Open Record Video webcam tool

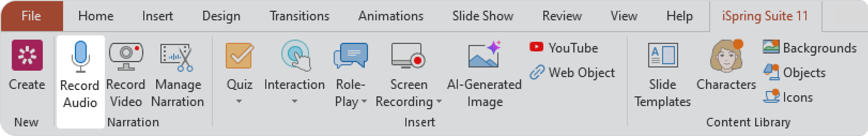[x=126, y=56]
